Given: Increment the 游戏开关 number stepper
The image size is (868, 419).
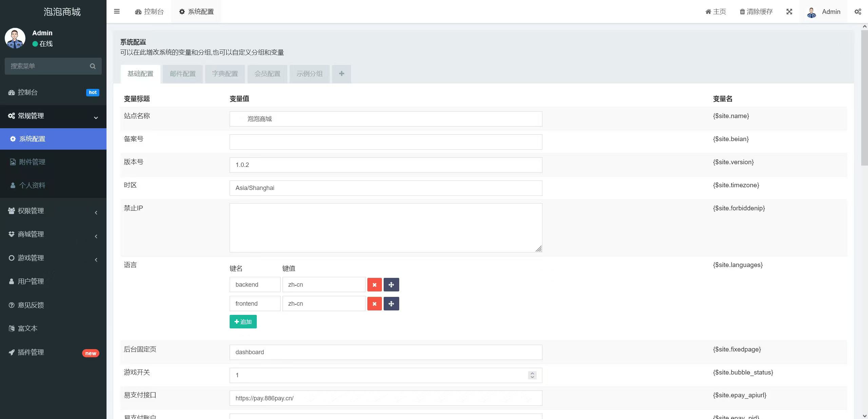Looking at the screenshot, I should click(532, 373).
